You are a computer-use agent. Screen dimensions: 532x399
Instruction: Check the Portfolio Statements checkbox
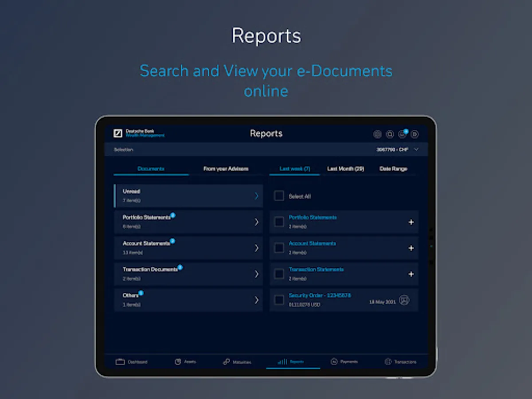click(279, 222)
